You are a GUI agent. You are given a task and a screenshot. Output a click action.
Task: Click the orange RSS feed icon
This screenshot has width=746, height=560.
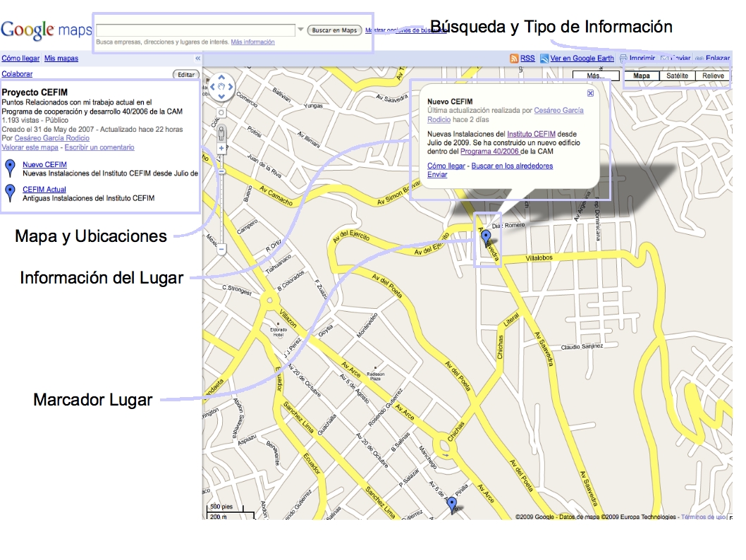click(x=514, y=59)
